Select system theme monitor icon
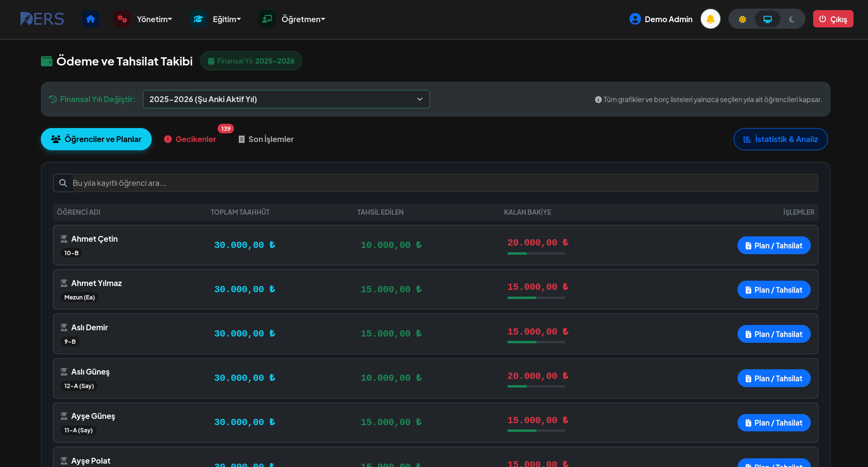 767,19
